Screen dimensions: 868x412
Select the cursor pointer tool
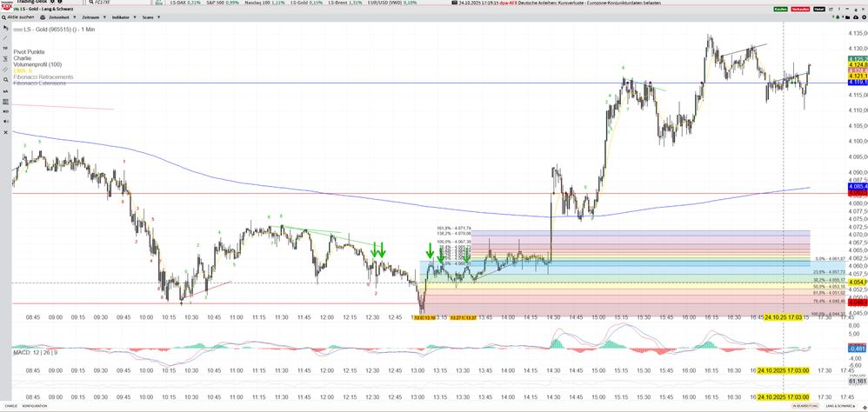pos(4,28)
